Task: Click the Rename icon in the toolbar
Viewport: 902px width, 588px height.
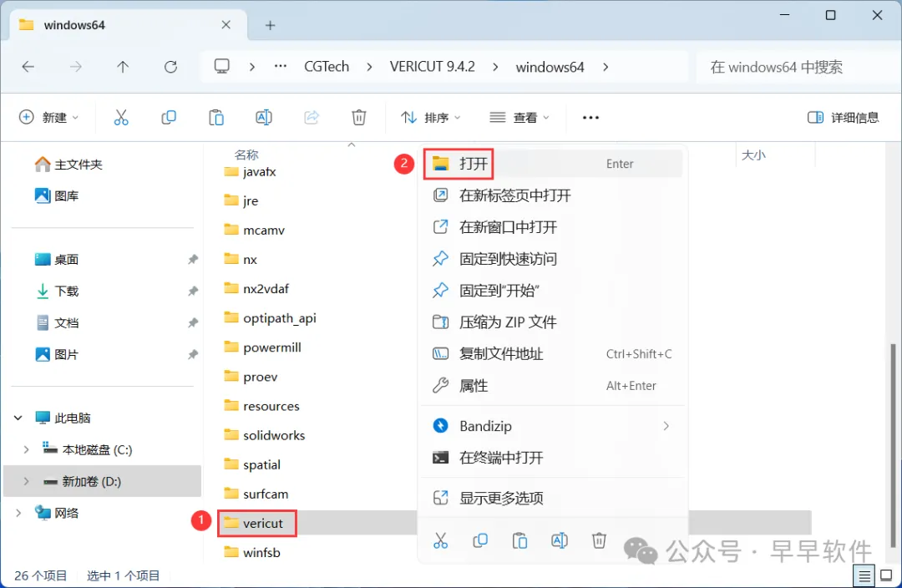Action: [263, 118]
